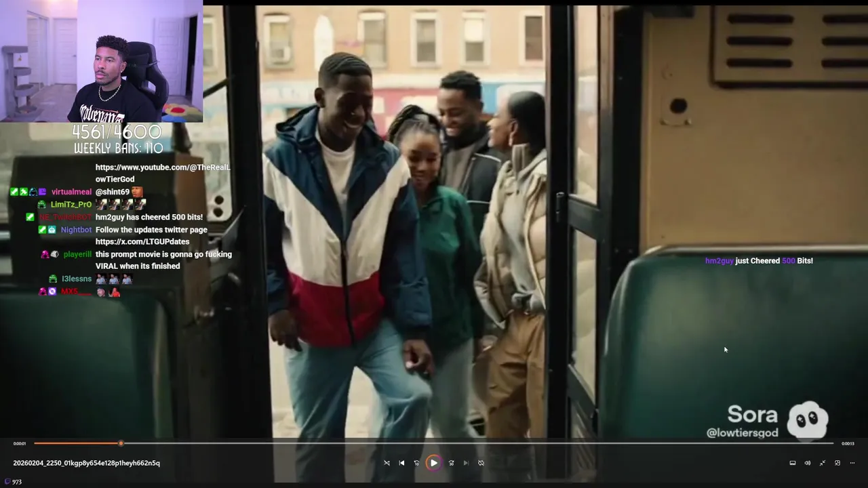
Task: Exit full screen with arrows icon
Action: (x=823, y=463)
